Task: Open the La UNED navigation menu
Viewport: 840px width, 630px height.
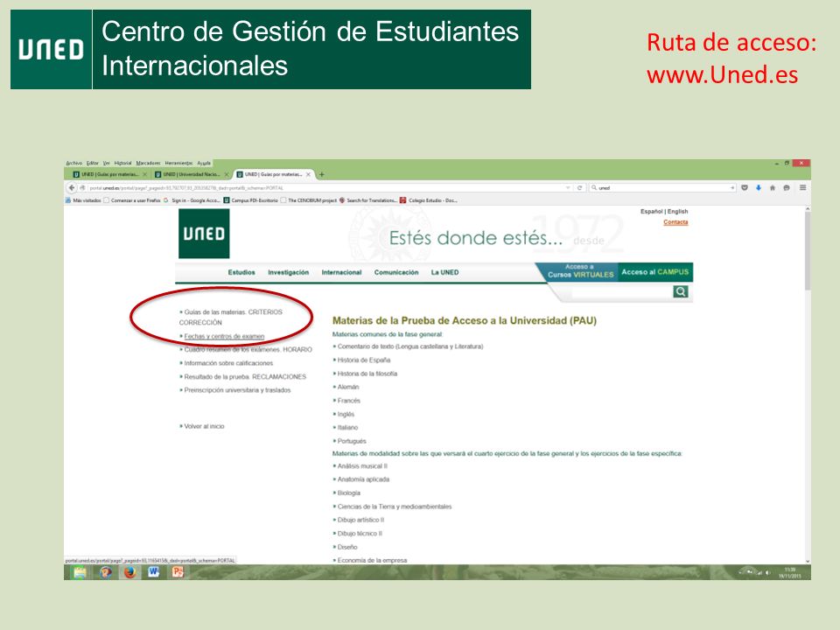Action: pyautogui.click(x=444, y=272)
